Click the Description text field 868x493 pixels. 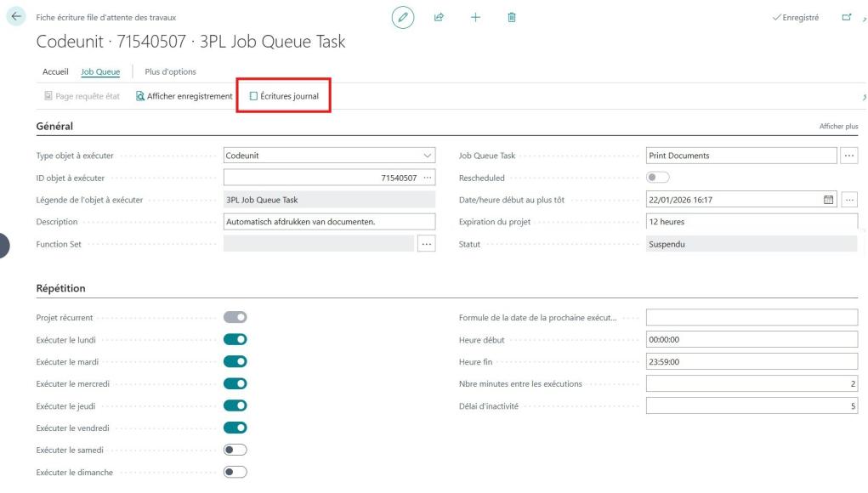coord(329,222)
